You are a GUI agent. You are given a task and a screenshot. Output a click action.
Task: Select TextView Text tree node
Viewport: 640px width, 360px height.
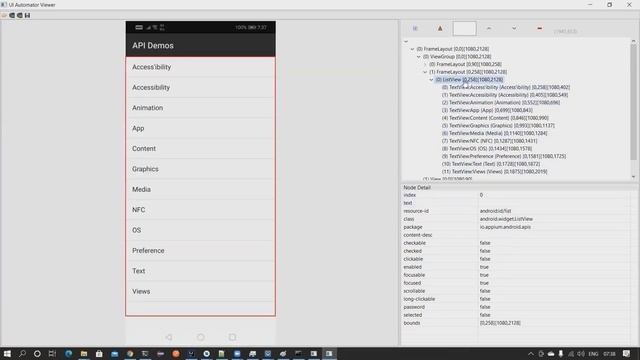click(x=491, y=164)
